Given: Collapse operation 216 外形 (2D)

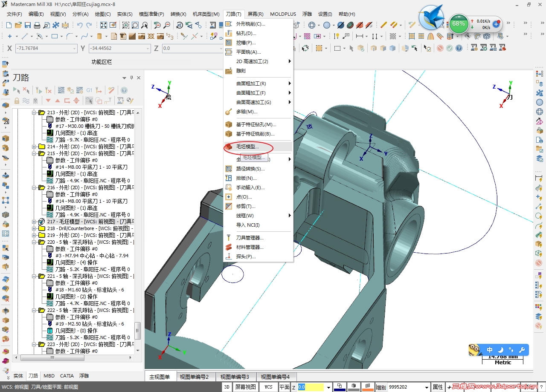Looking at the screenshot, I should (34, 187).
